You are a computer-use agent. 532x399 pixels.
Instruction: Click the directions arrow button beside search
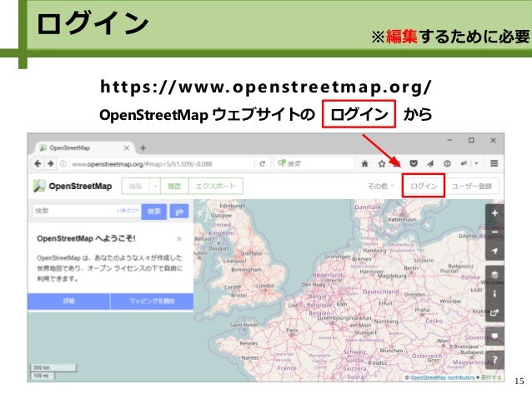point(179,212)
